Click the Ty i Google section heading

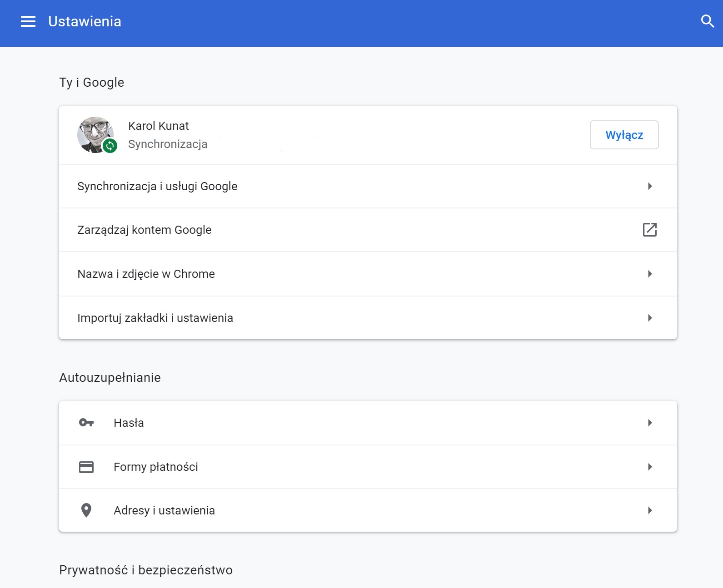click(x=92, y=82)
